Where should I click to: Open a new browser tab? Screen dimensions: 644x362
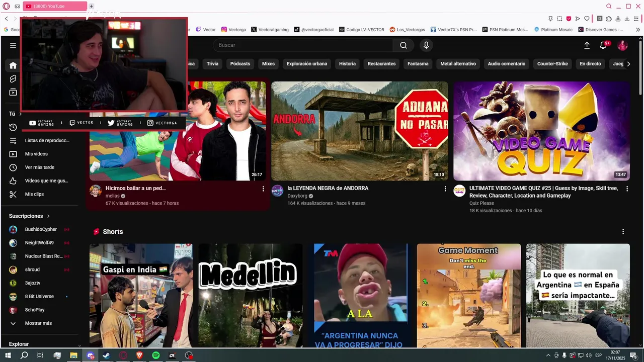(x=91, y=6)
